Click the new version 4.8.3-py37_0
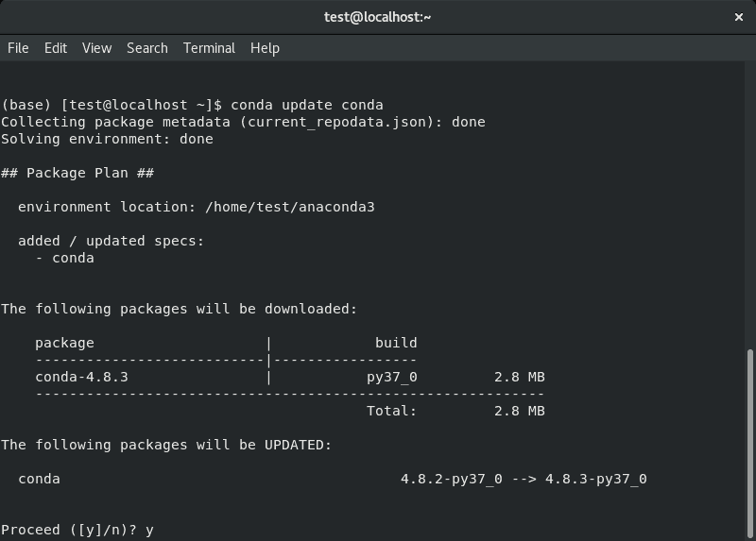 click(x=596, y=479)
